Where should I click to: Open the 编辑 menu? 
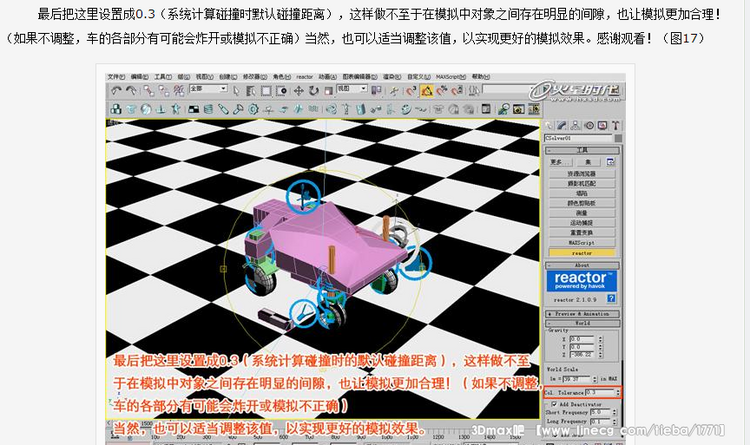pos(139,77)
